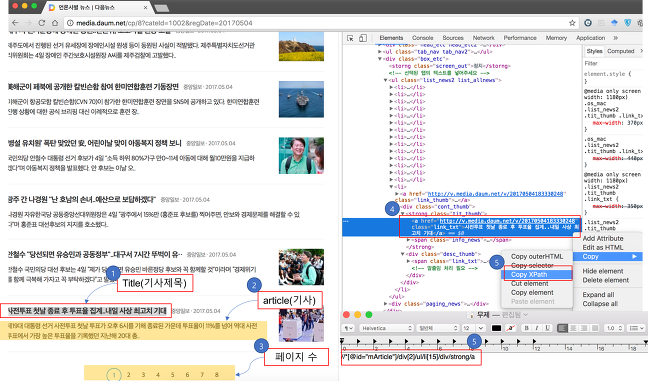This screenshot has height=381, width=648.
Task: Go to news page 2 in pagination
Action: [x=129, y=375]
